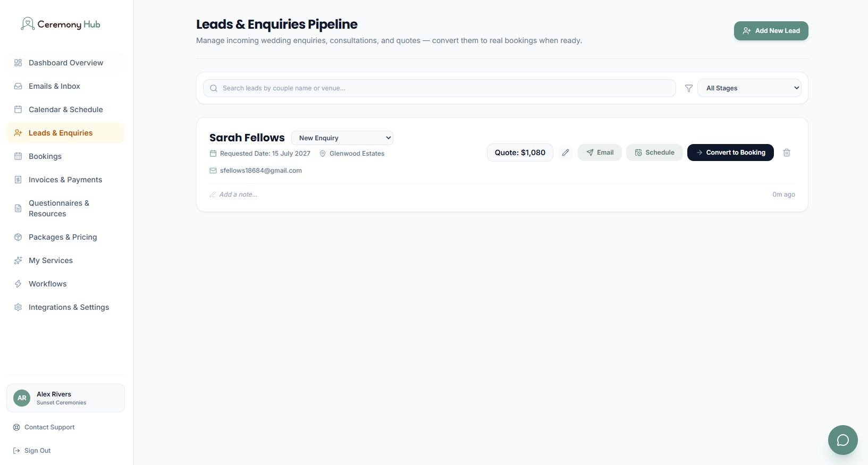
Task: Click the filter funnel icon
Action: (689, 88)
